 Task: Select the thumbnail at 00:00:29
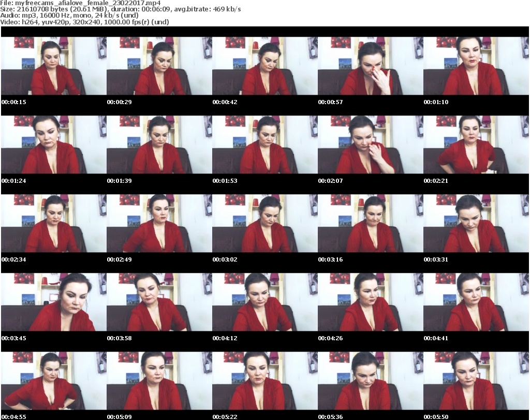coord(159,66)
